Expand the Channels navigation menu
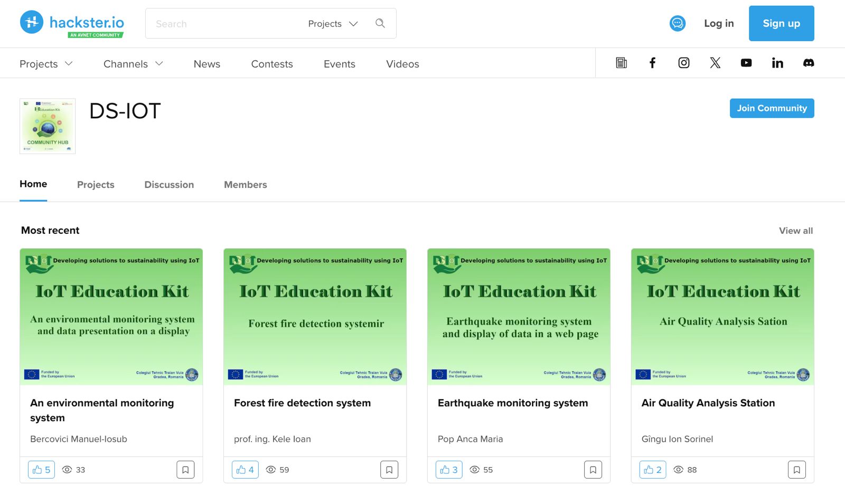Viewport: 845px width, 504px height. coord(133,64)
